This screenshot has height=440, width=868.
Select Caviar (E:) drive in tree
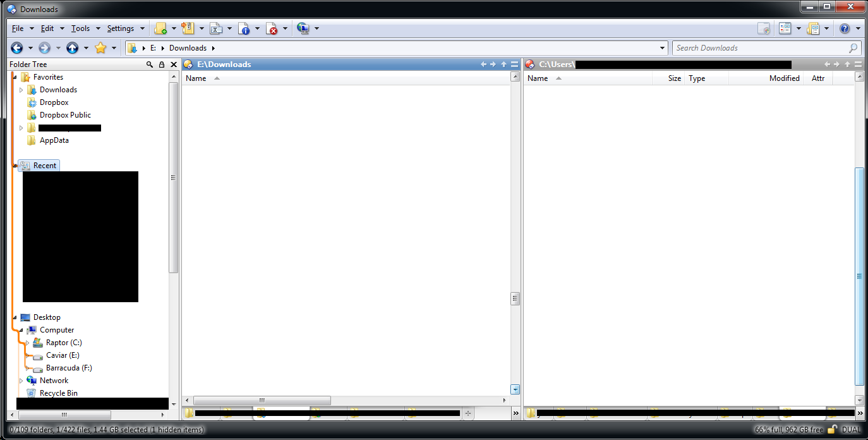pos(63,355)
